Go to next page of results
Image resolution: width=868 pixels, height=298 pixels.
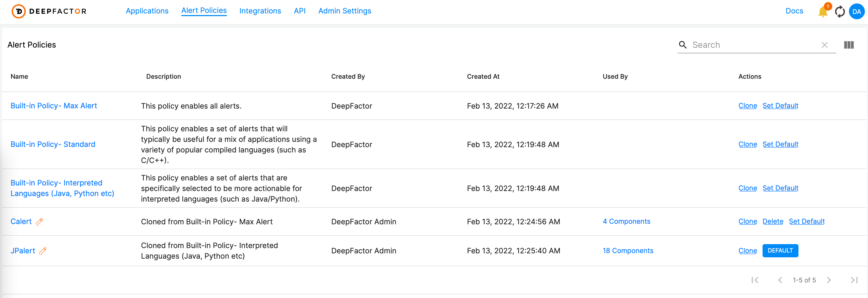click(829, 280)
